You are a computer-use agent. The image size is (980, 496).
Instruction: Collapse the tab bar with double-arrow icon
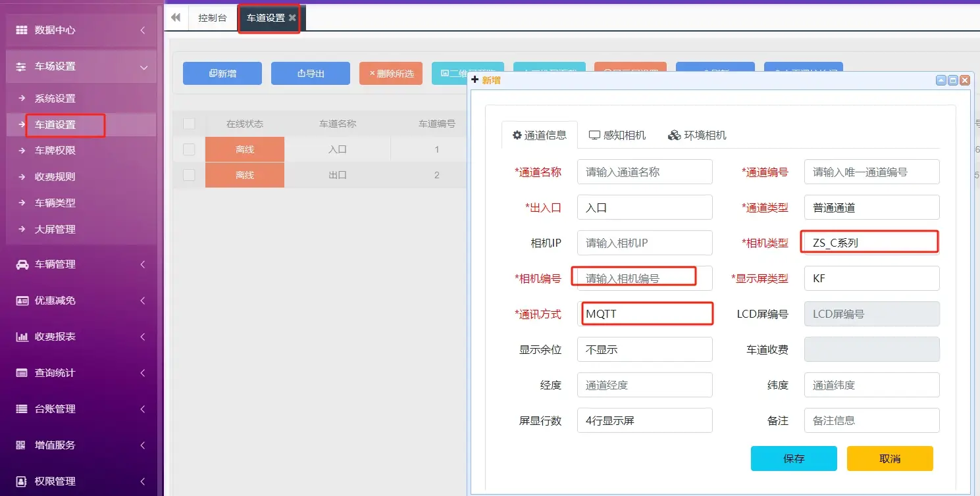[175, 18]
